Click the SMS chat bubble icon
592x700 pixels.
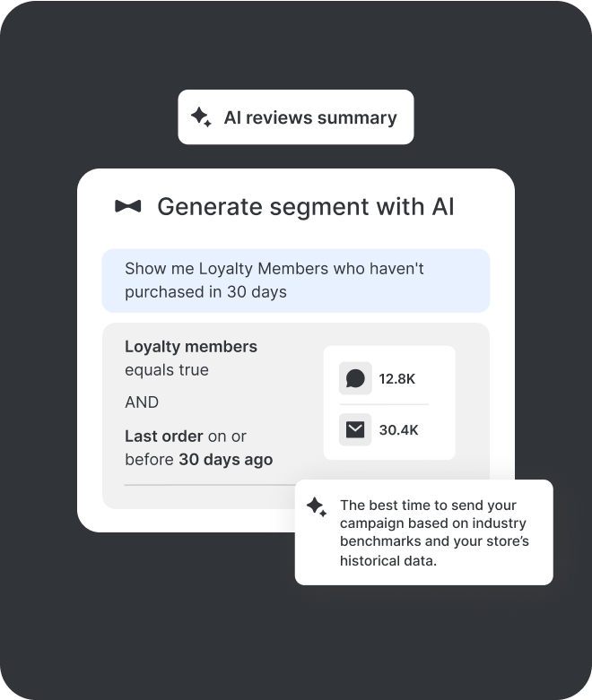(355, 378)
